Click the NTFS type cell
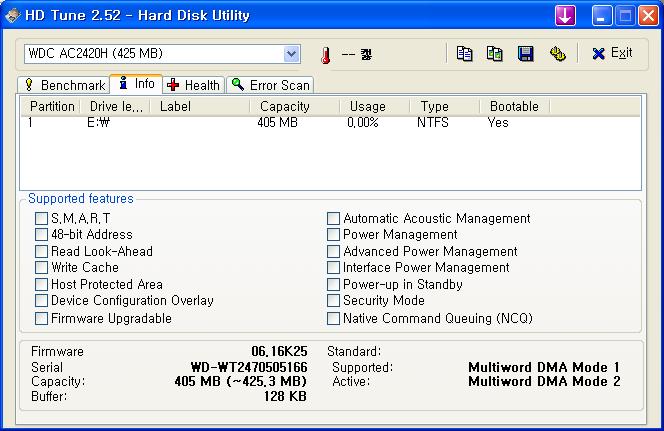 (432, 123)
